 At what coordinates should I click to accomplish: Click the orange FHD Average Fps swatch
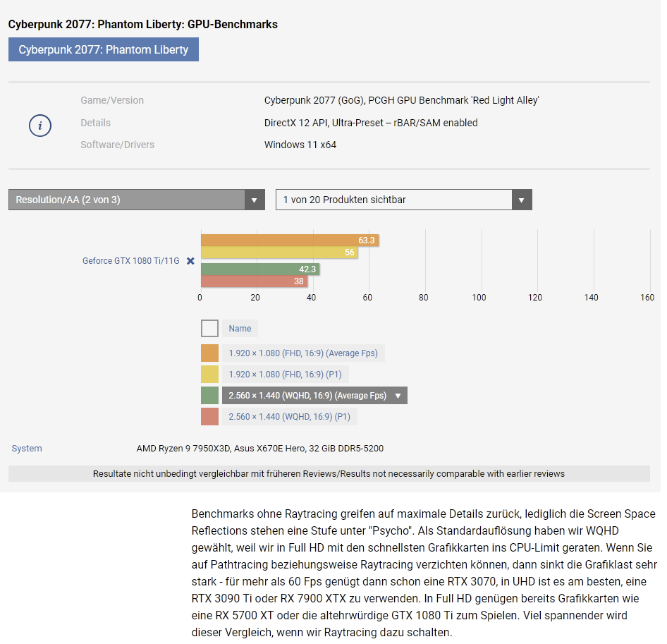pos(209,353)
